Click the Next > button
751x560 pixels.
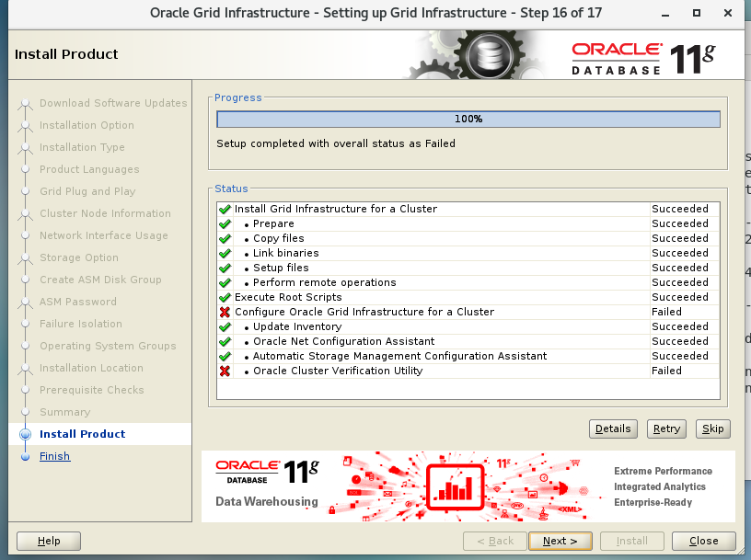coord(560,541)
